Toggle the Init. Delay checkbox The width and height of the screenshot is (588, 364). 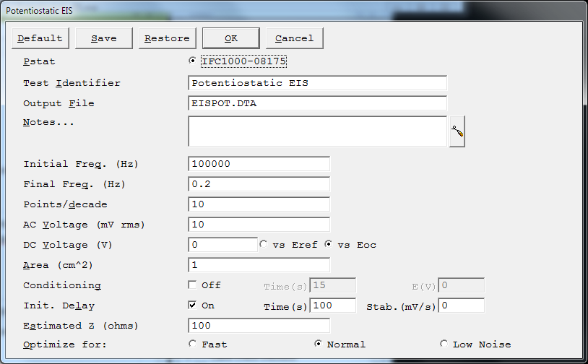click(192, 305)
